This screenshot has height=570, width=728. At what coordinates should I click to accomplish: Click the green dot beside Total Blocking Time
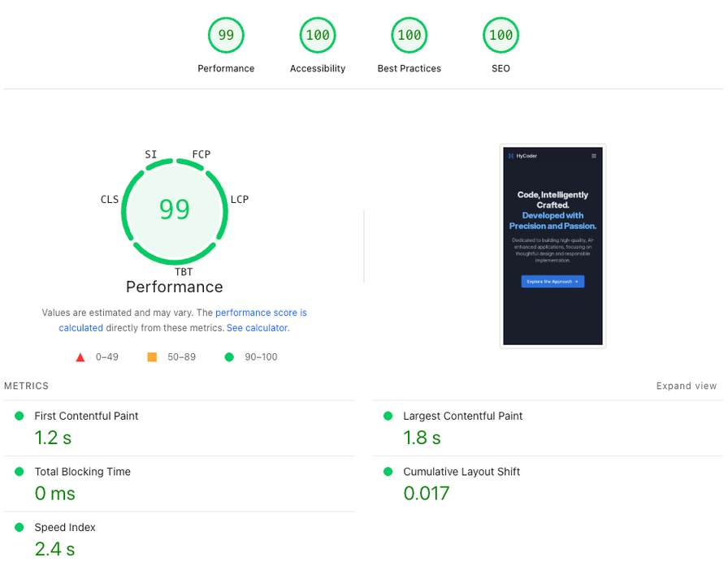coord(18,472)
